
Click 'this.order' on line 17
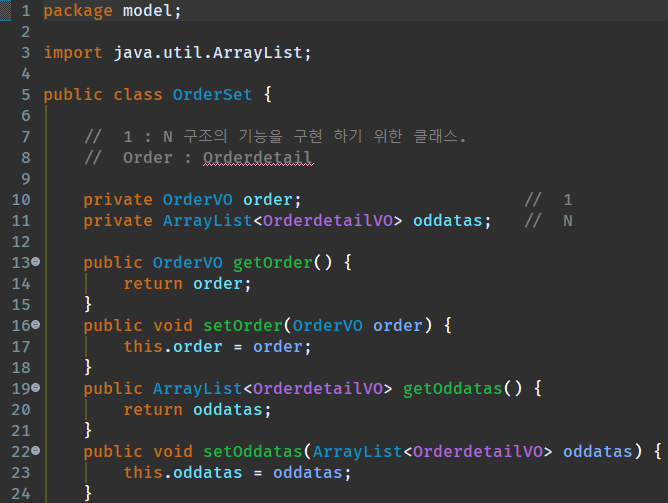[x=173, y=346]
